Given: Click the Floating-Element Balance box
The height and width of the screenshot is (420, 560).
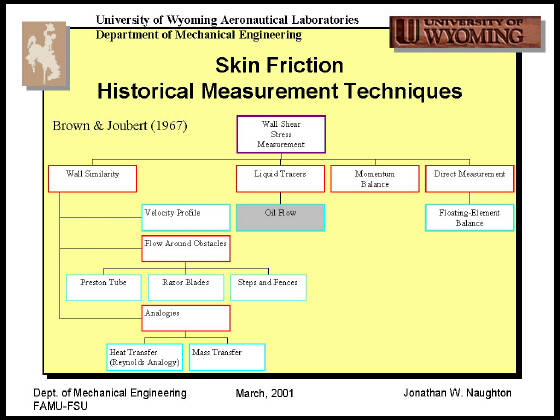Looking at the screenshot, I should [470, 218].
